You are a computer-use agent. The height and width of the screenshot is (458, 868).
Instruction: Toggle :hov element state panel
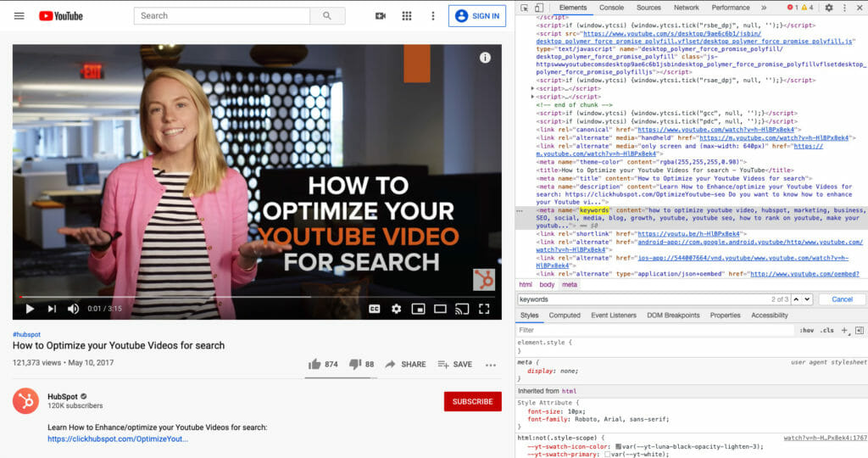pos(807,330)
